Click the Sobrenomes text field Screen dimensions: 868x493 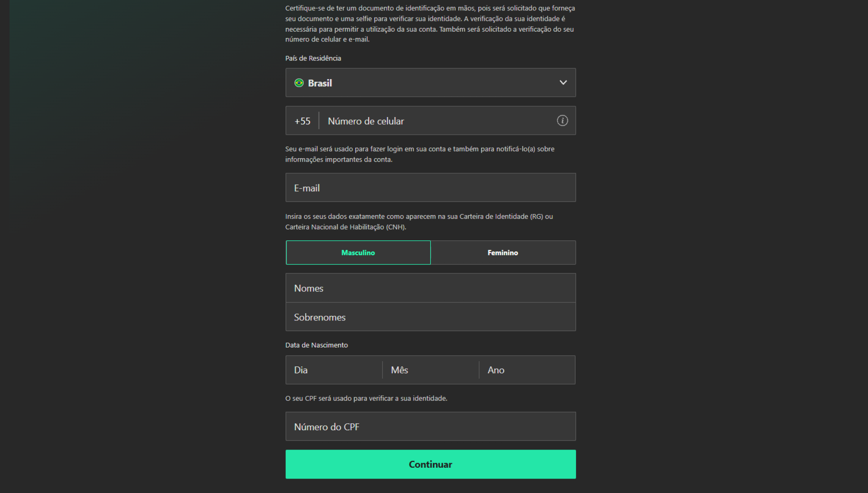(x=430, y=317)
